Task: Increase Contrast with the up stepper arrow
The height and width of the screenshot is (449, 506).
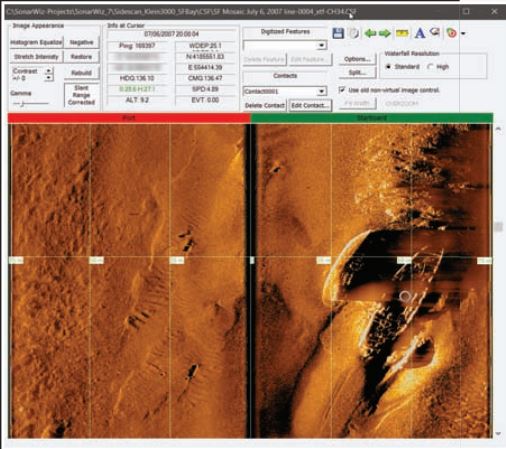Action: pyautogui.click(x=49, y=70)
